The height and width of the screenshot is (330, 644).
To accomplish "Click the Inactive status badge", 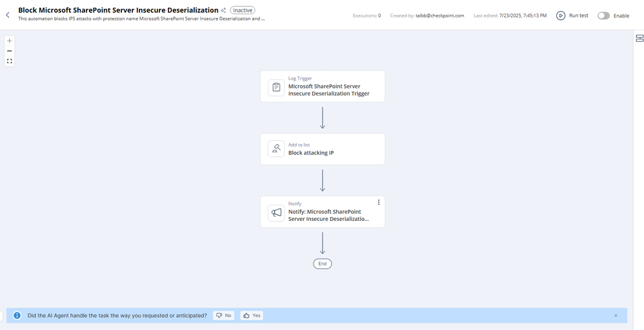I will [243, 10].
